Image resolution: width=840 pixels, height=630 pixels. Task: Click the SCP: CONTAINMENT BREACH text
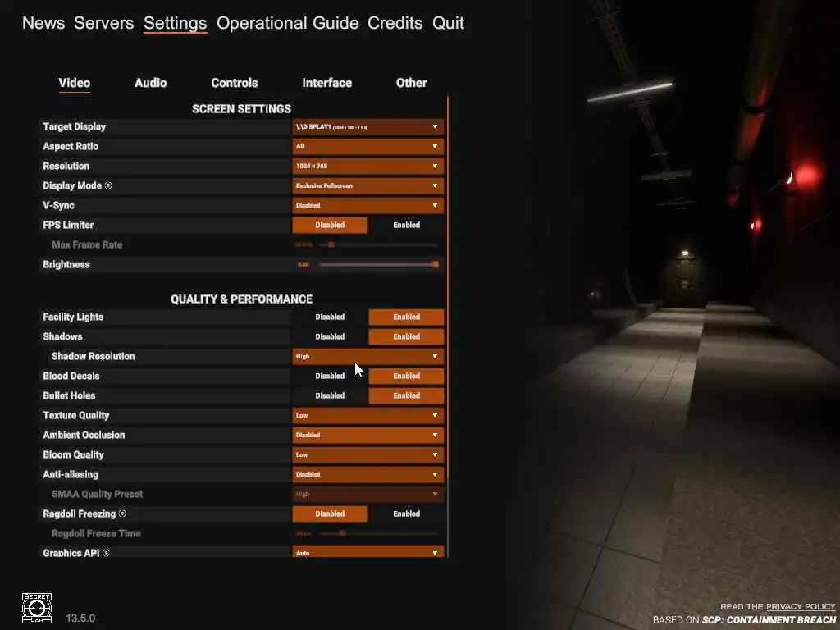[769, 620]
